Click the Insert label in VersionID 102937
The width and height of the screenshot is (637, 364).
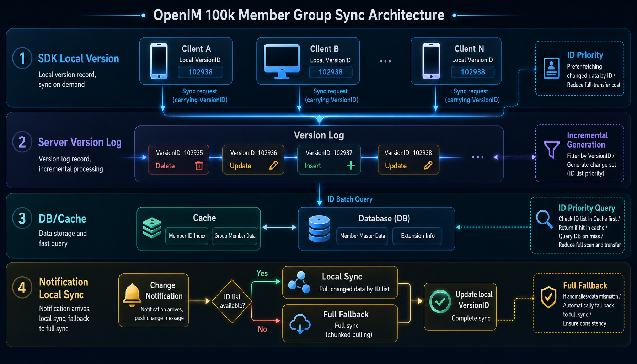(x=313, y=166)
